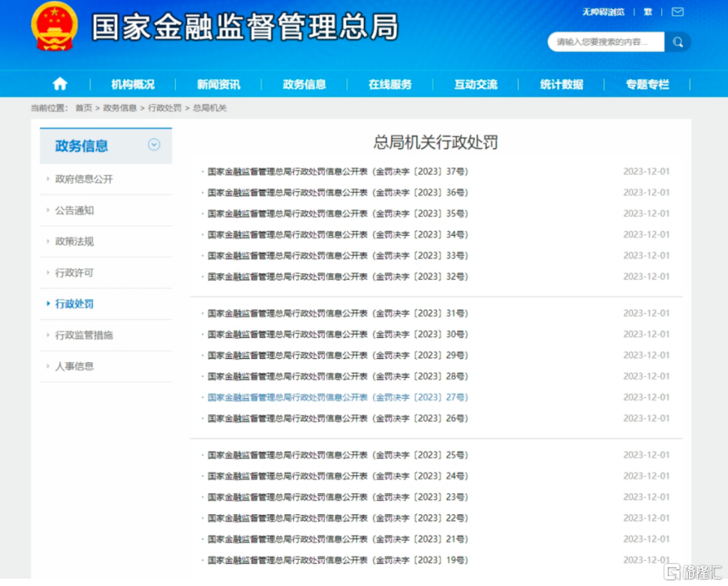
Task: Open the 新闻资讯 menu
Action: pyautogui.click(x=219, y=85)
